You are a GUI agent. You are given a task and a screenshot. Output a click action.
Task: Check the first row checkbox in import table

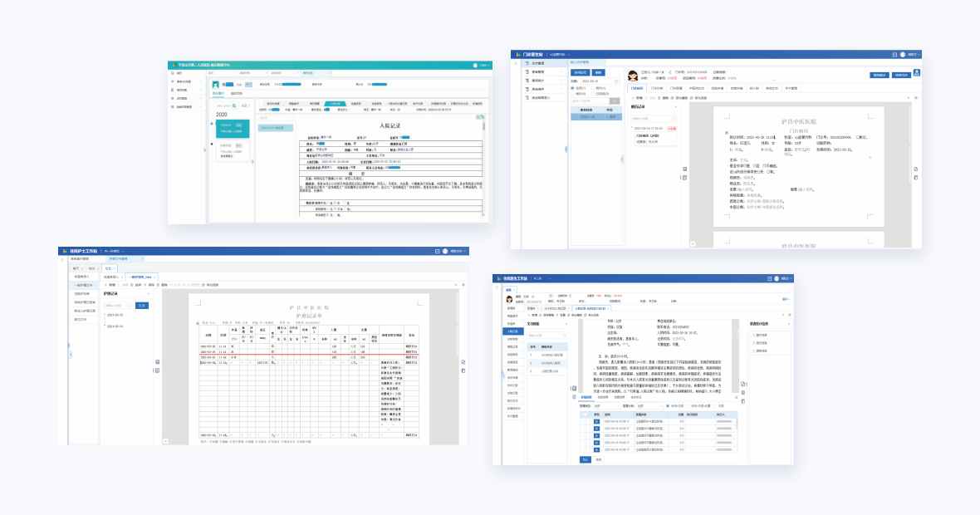pos(585,422)
